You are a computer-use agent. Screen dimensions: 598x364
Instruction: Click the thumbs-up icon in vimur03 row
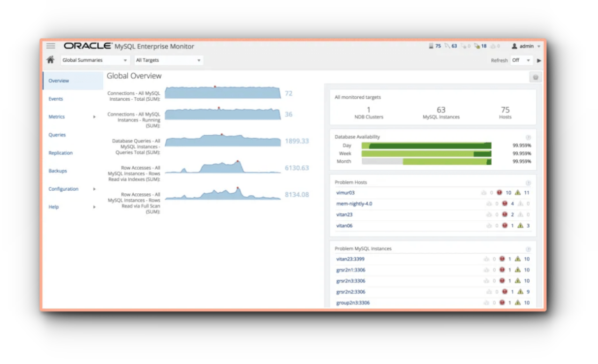tap(483, 193)
